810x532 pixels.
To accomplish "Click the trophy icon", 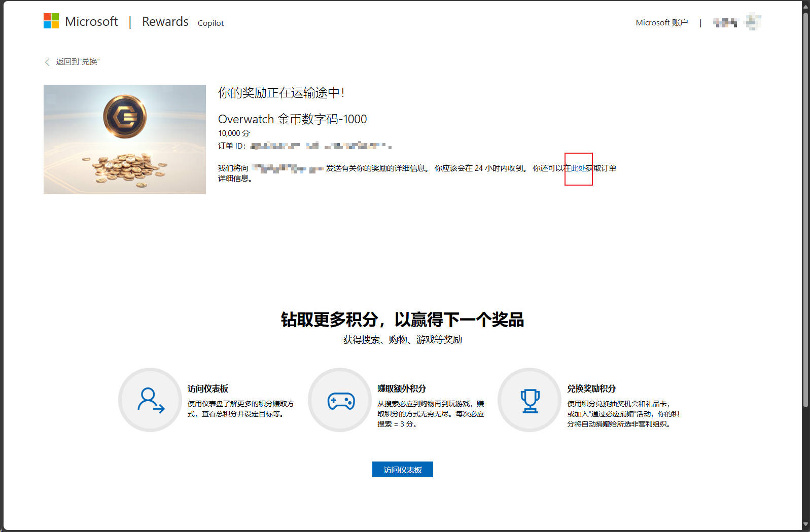I will click(x=530, y=401).
